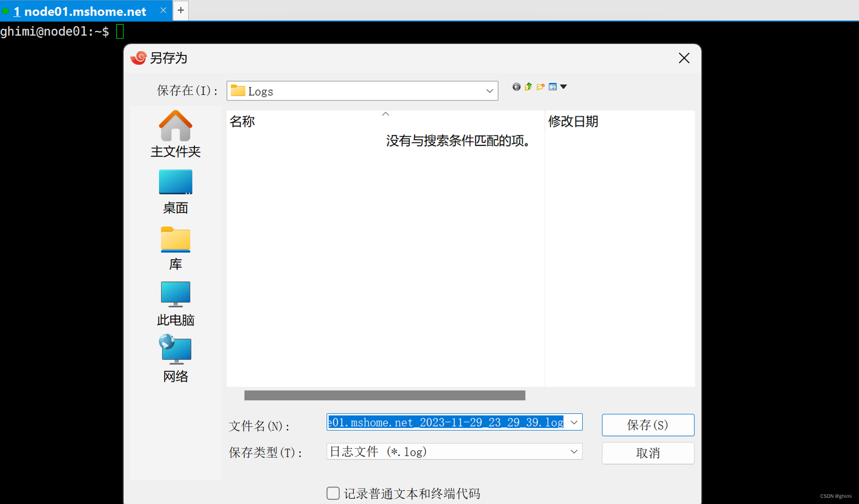Select the node01.mshome.net session tab

pyautogui.click(x=85, y=11)
